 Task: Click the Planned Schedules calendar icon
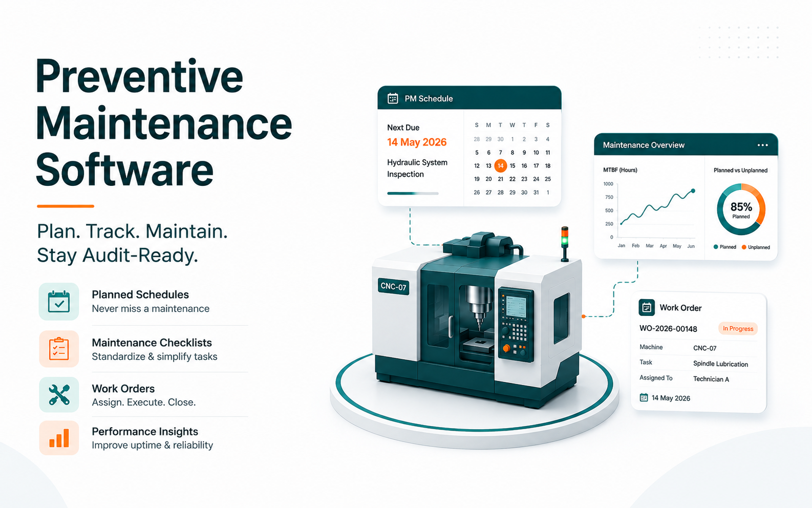coord(59,302)
